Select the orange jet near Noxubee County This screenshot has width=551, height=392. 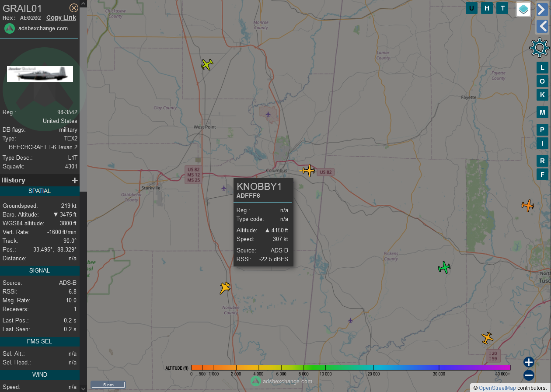(x=225, y=288)
